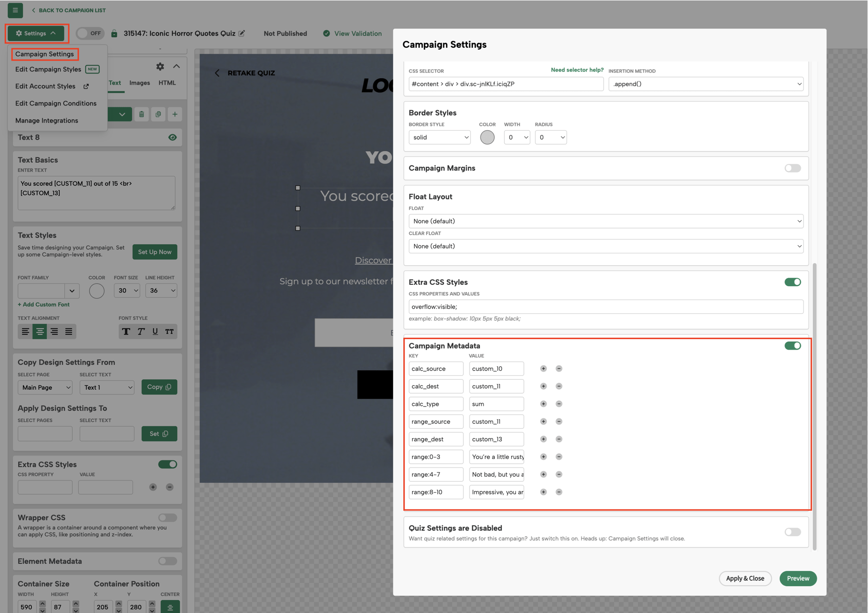Pick a border color using the color swatch
Viewport: 868px width, 613px height.
pyautogui.click(x=487, y=137)
